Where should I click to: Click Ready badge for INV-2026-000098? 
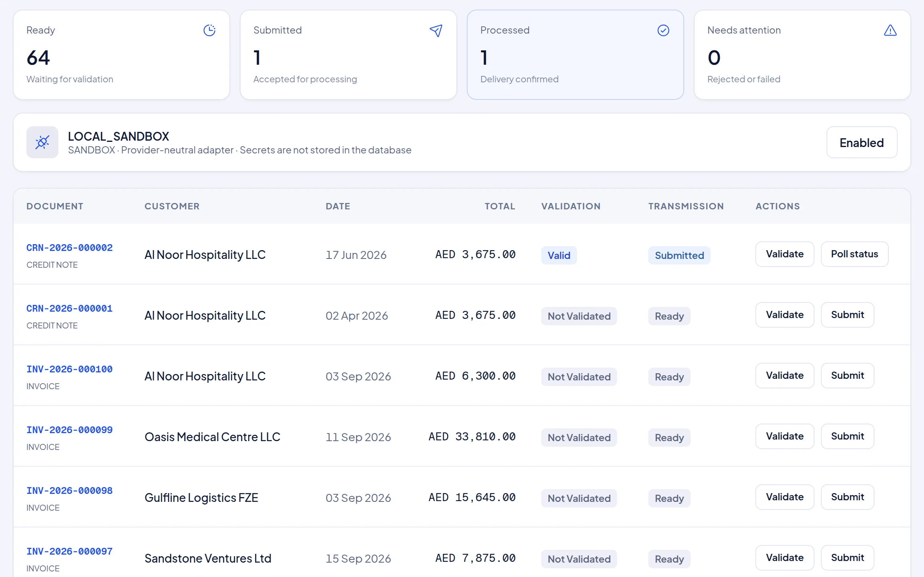pyautogui.click(x=669, y=498)
